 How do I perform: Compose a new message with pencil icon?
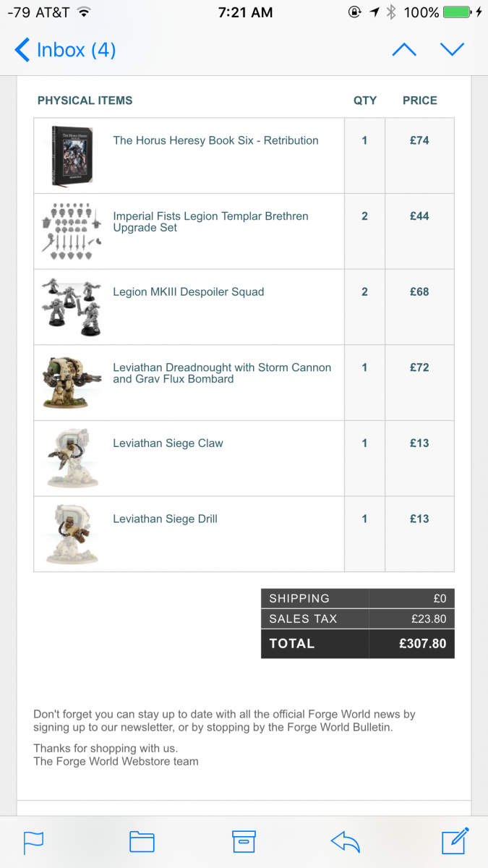click(x=455, y=841)
